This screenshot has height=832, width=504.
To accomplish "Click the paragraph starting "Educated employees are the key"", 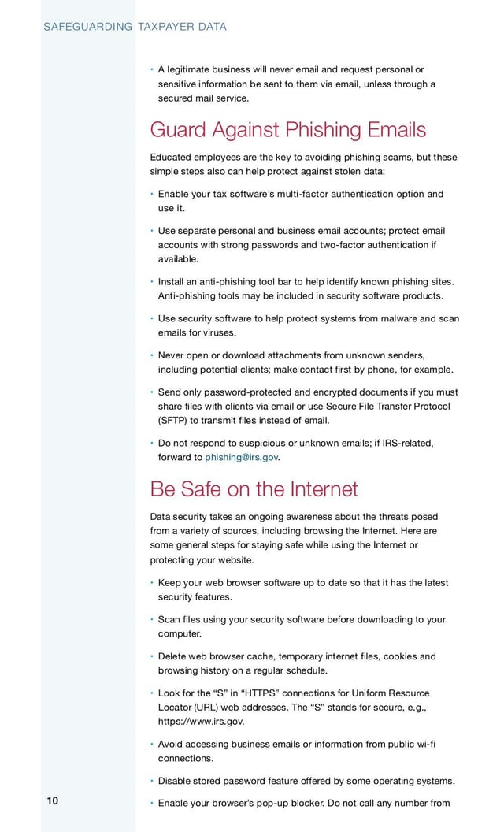I will click(x=303, y=164).
